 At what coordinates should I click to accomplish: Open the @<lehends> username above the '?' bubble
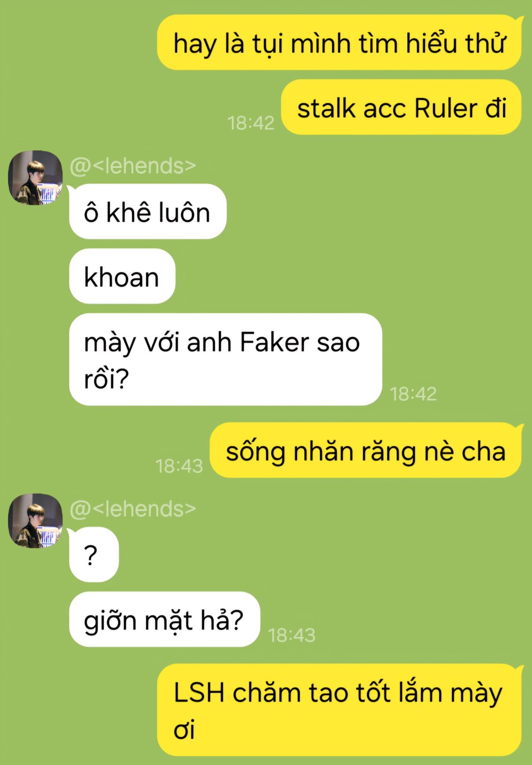(x=133, y=509)
